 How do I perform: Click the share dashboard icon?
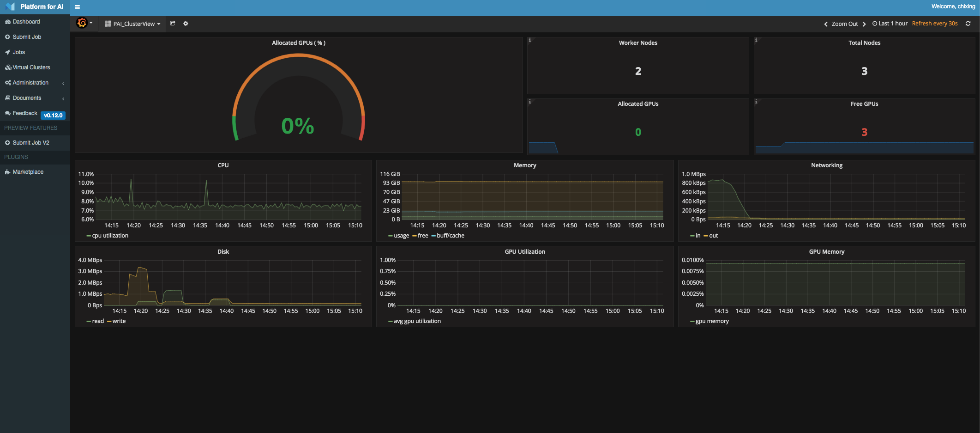click(173, 24)
